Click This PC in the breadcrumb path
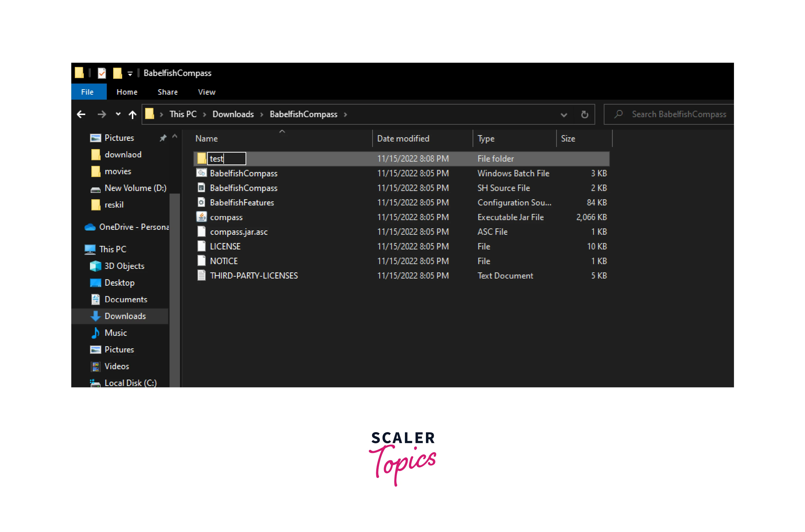Image resolution: width=805 pixels, height=532 pixels. point(183,114)
